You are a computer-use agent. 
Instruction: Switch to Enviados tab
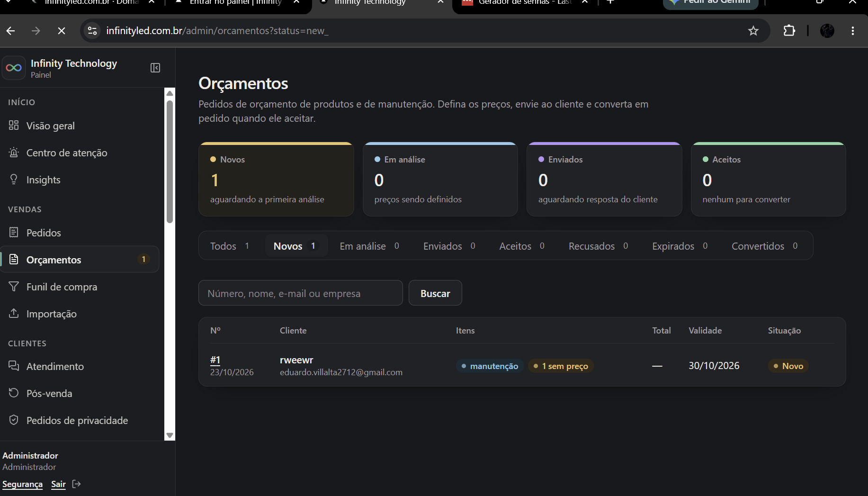click(449, 246)
